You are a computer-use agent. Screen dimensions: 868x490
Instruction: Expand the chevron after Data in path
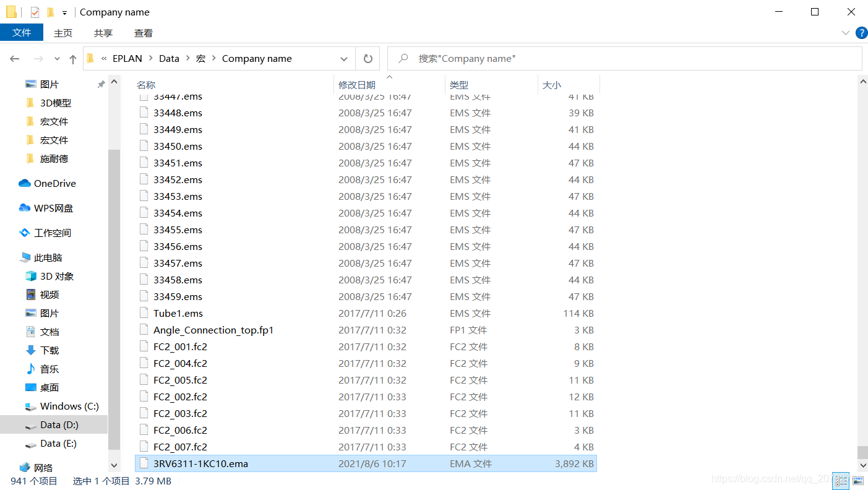(x=187, y=59)
